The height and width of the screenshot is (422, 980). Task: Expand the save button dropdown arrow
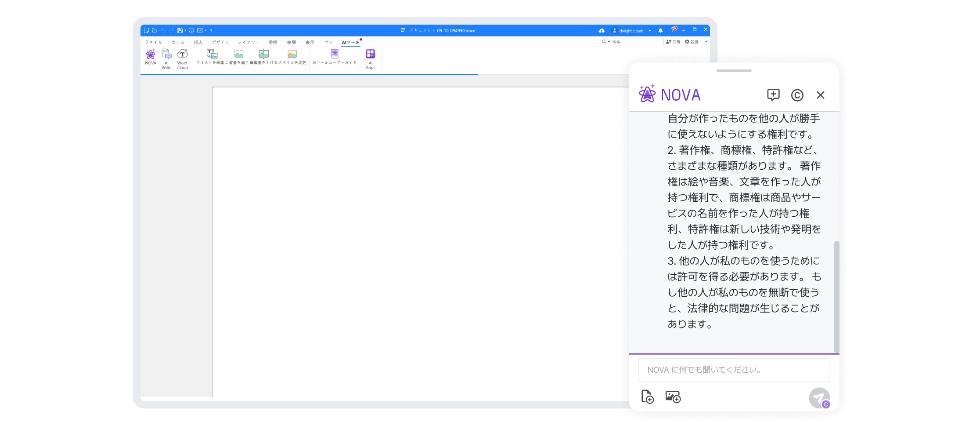coord(185,30)
